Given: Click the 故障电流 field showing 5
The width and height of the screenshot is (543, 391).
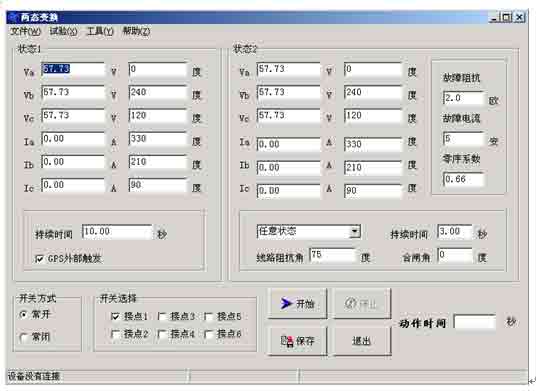Looking at the screenshot, I should point(463,139).
